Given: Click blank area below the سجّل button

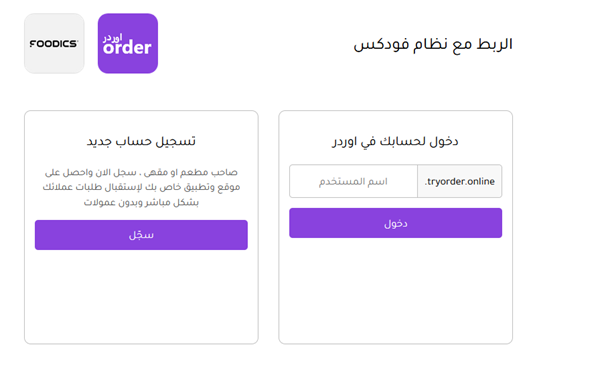Looking at the screenshot, I should click(141, 297).
